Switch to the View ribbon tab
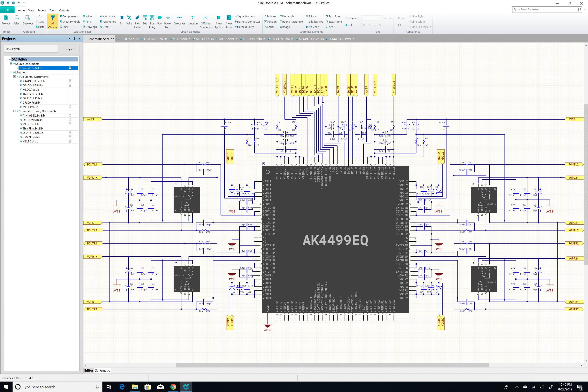The image size is (588, 392). coord(31,10)
